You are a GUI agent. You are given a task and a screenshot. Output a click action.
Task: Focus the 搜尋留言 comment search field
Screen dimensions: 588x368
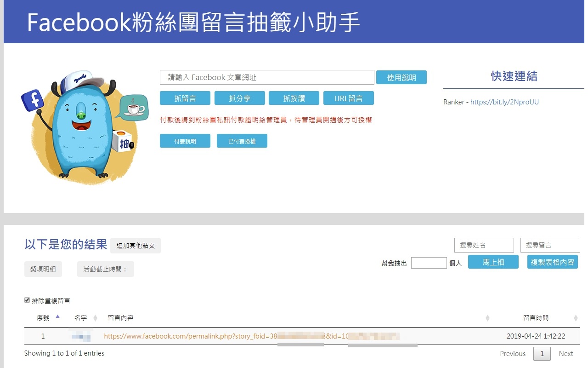point(550,245)
